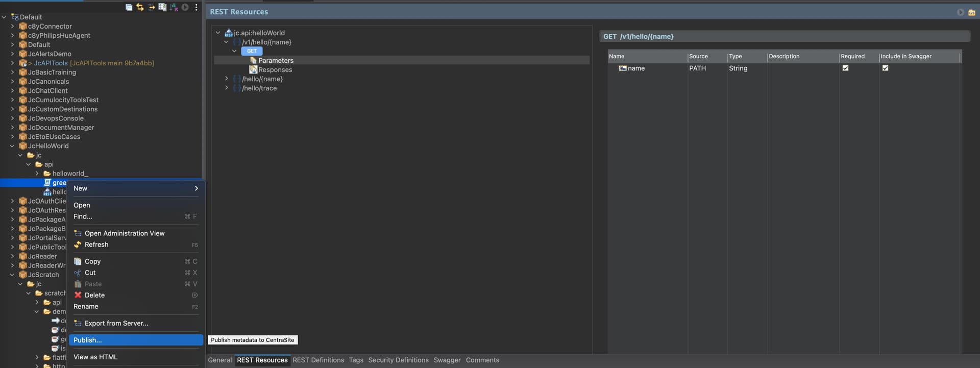980x368 pixels.
Task: Click the red Delete icon in context menu
Action: pos(78,295)
